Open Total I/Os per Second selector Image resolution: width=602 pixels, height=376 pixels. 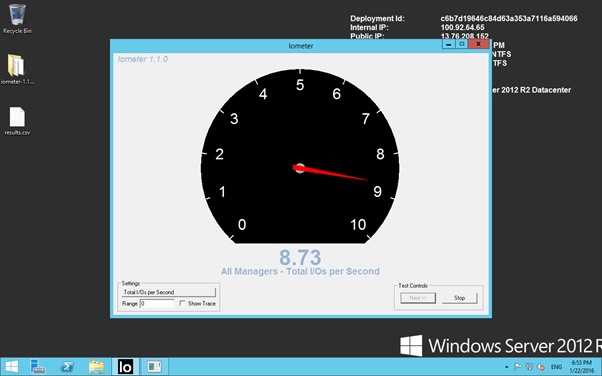[x=169, y=292]
